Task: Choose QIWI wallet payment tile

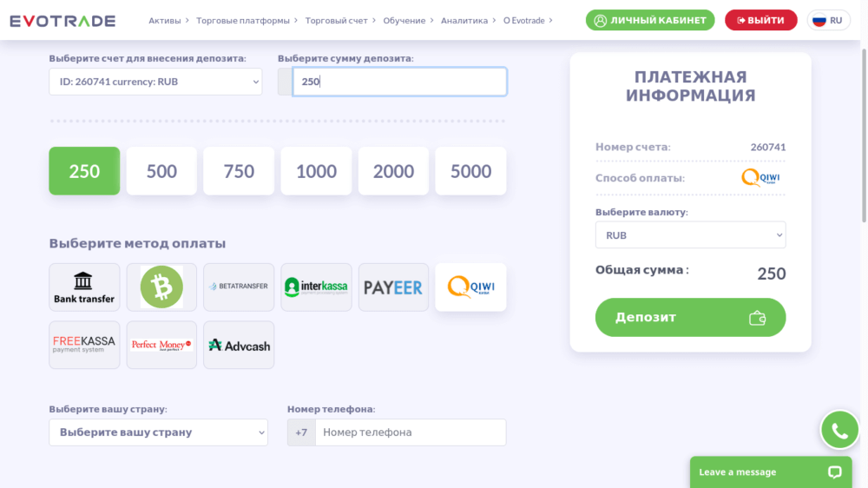Action: [x=470, y=287]
